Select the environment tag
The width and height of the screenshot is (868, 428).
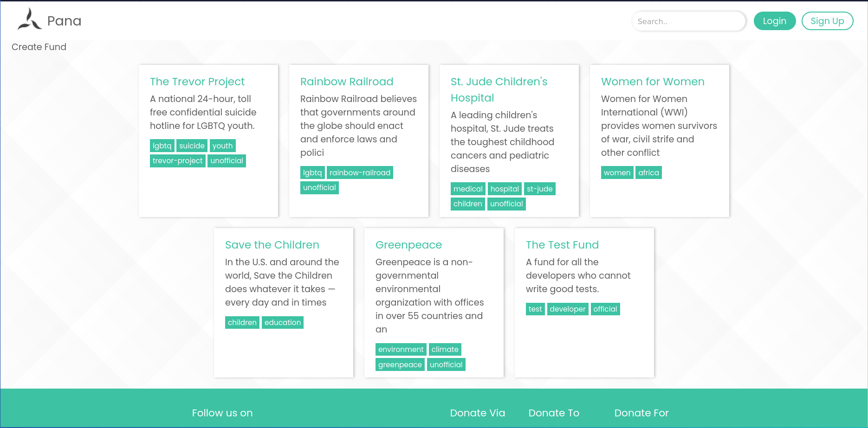(x=401, y=349)
